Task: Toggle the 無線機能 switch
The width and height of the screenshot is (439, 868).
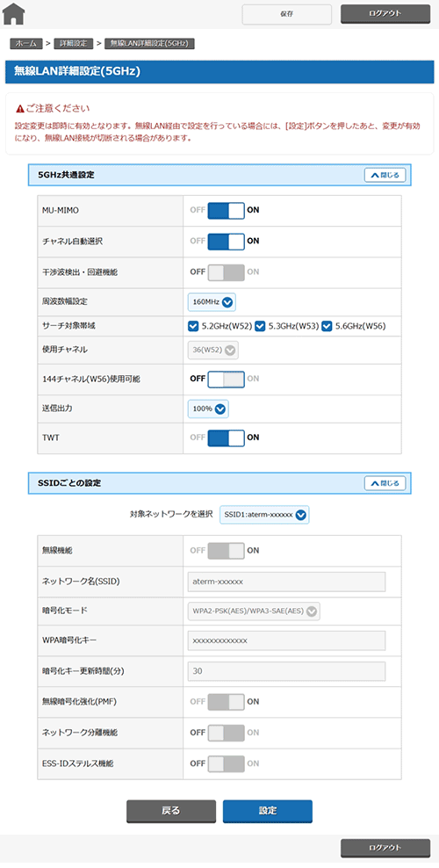Action: (x=227, y=551)
